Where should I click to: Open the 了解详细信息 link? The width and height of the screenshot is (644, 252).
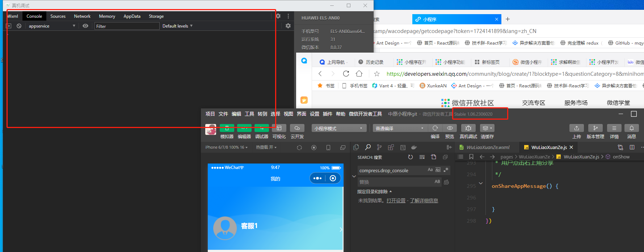tap(424, 201)
